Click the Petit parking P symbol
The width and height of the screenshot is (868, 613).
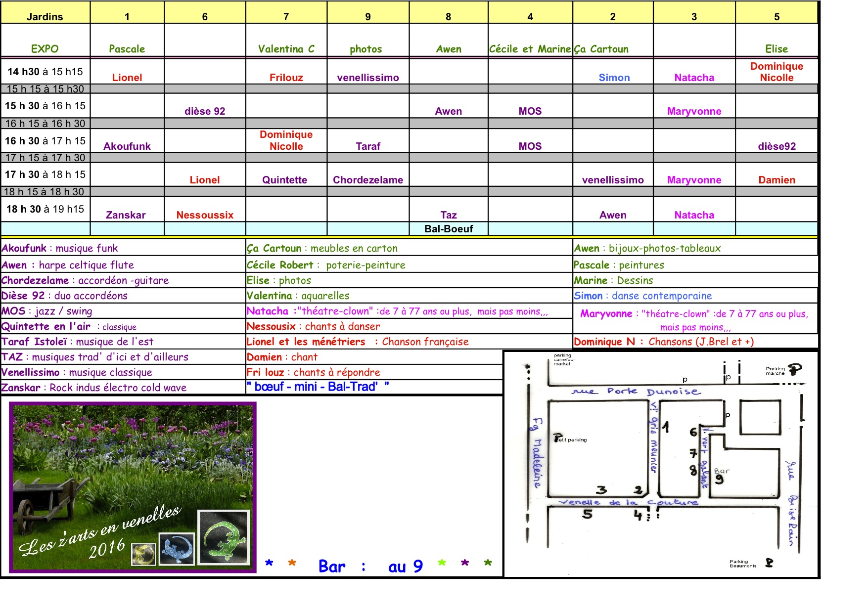click(558, 438)
